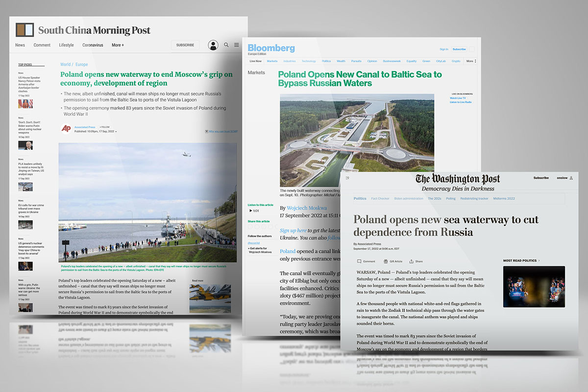This screenshot has width=588, height=392.
Task: Click the Comment icon on Washington Post article
Action: pyautogui.click(x=359, y=262)
